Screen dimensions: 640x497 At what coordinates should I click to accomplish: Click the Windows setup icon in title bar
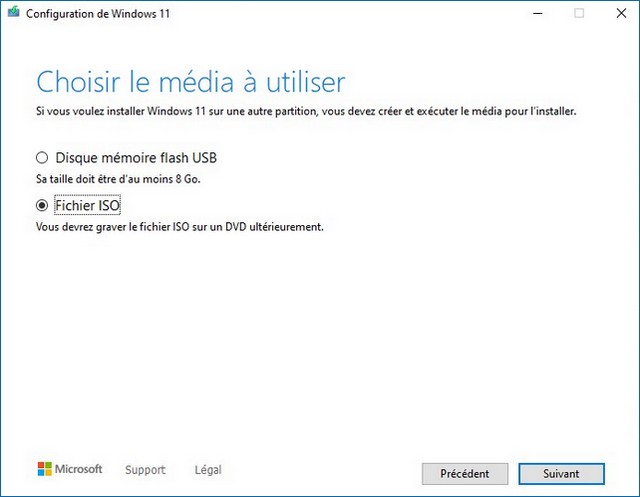(13, 13)
